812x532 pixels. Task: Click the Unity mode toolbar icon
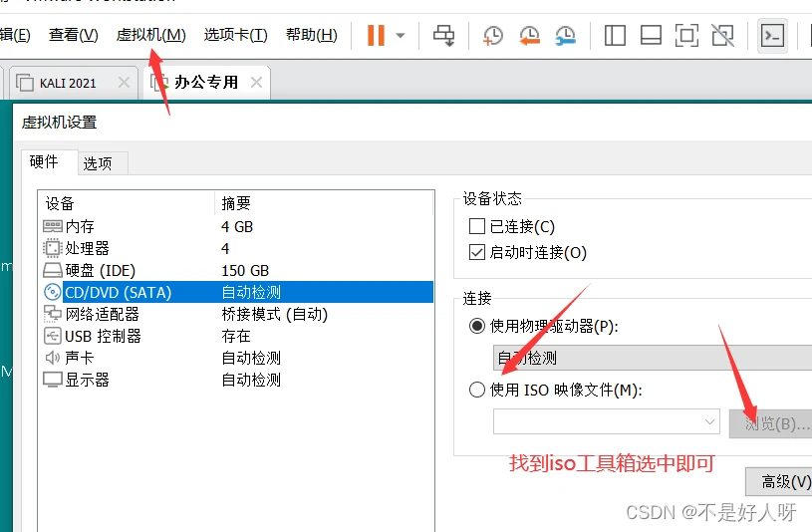(x=723, y=36)
